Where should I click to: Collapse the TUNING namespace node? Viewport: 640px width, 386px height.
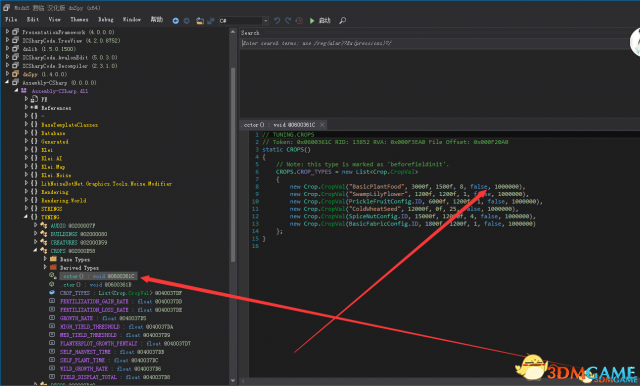(26, 217)
